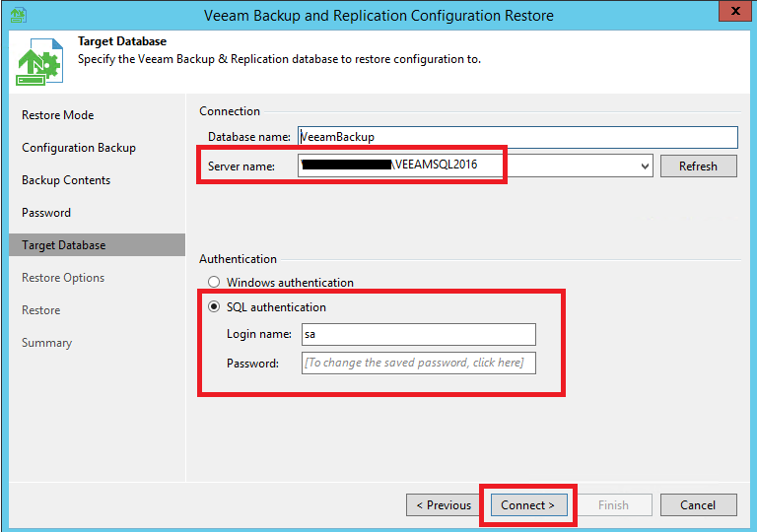The height and width of the screenshot is (532, 757).
Task: Open the Summary step in sidebar
Action: (x=46, y=343)
